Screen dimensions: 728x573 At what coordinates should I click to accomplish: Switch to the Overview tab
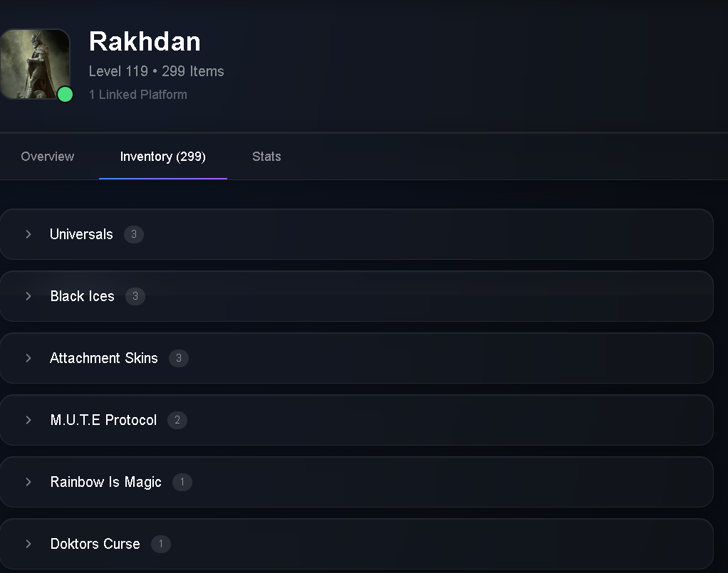click(47, 157)
